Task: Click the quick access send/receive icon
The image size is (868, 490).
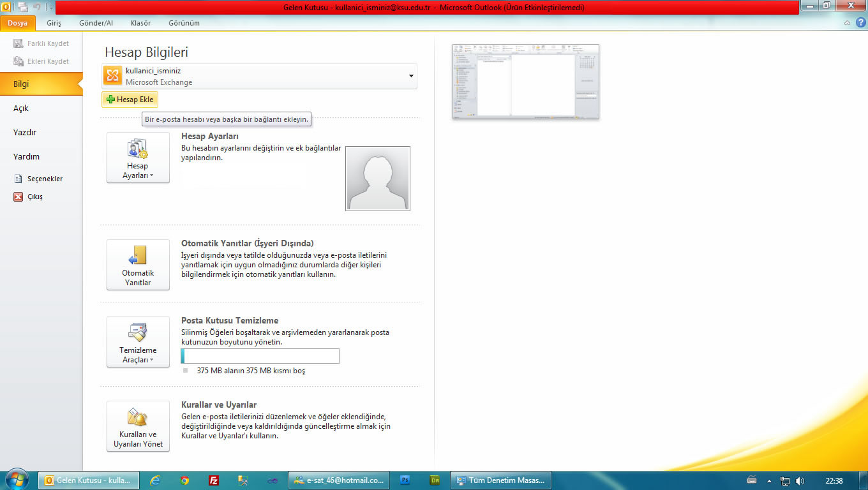Action: click(x=22, y=7)
